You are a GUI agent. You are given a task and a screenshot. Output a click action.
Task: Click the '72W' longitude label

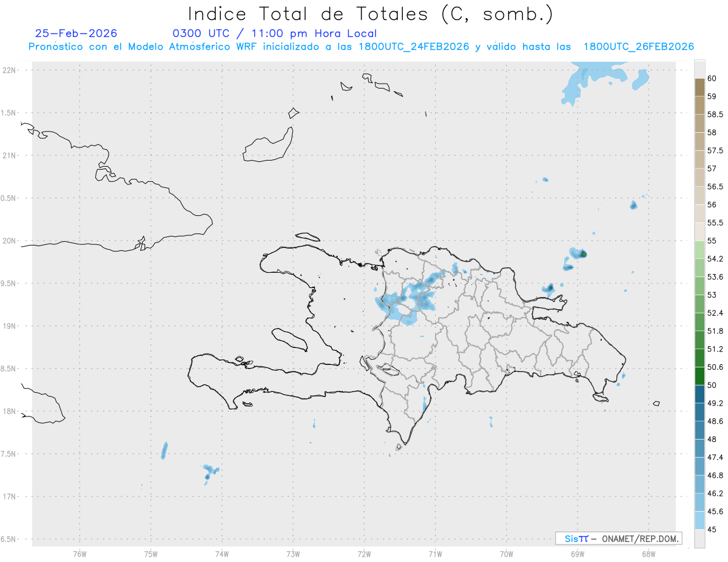tap(364, 554)
